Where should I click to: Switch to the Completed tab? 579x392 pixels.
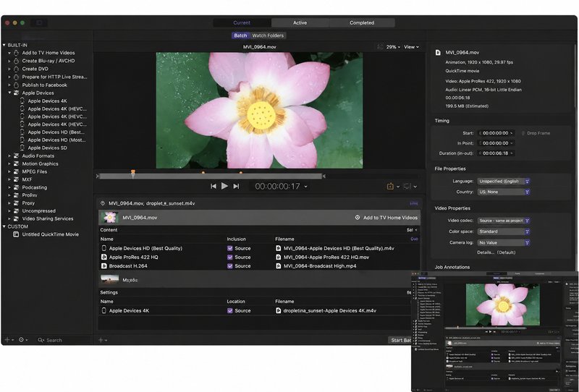coord(362,23)
